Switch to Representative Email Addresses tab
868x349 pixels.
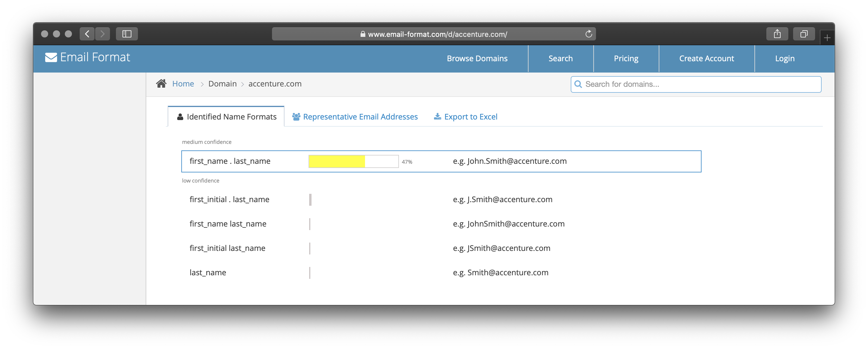tap(355, 117)
